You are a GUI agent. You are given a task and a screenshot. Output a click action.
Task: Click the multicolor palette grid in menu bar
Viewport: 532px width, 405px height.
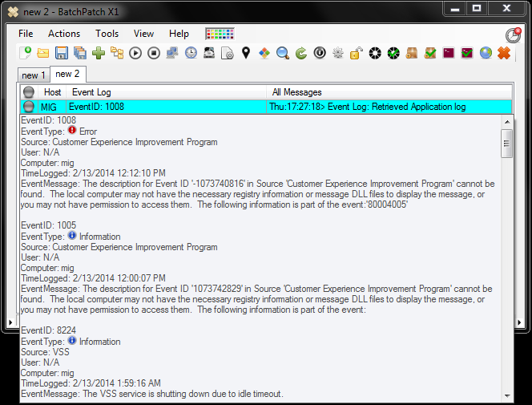point(219,34)
